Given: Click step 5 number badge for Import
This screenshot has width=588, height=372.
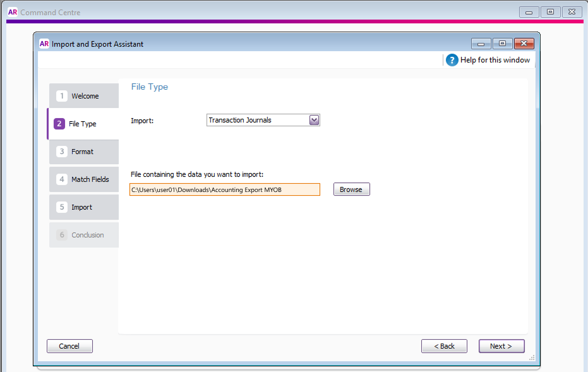Looking at the screenshot, I should coord(62,207).
